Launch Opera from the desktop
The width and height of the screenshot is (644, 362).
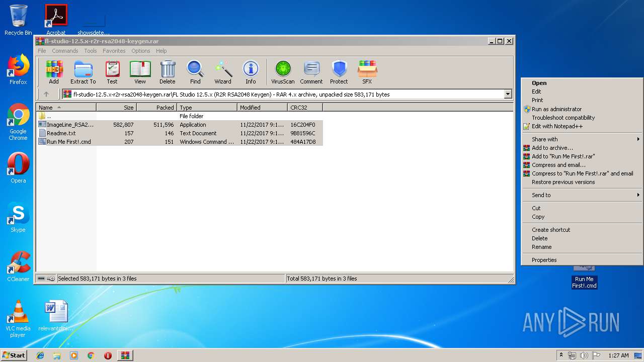(x=18, y=168)
